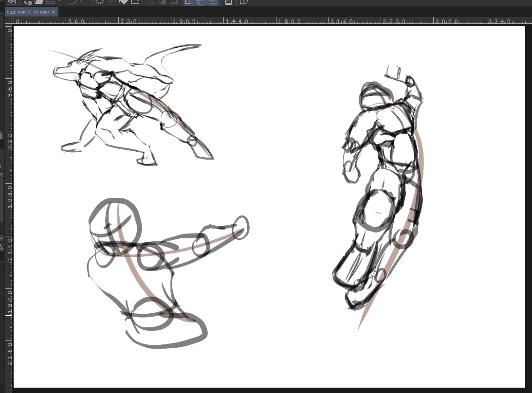
Task: Click the Clear Outside Selection icon
Action: (111, 2)
